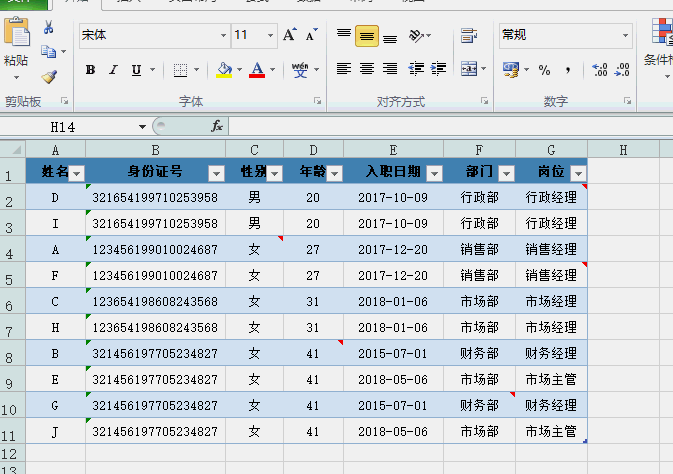Open the font name 宋体 dropdown

223,35
